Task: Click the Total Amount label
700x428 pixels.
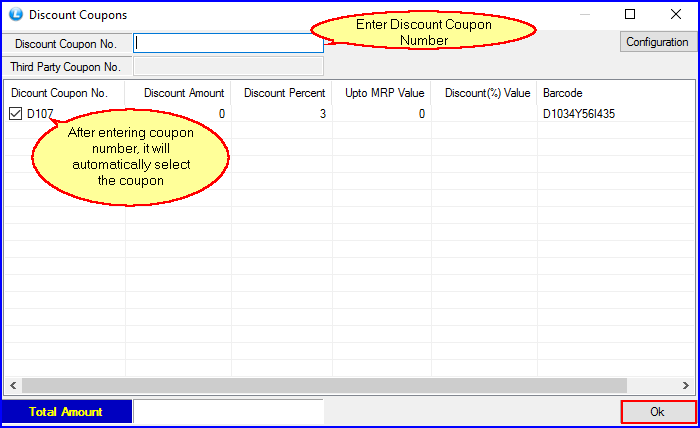Action: [66, 411]
